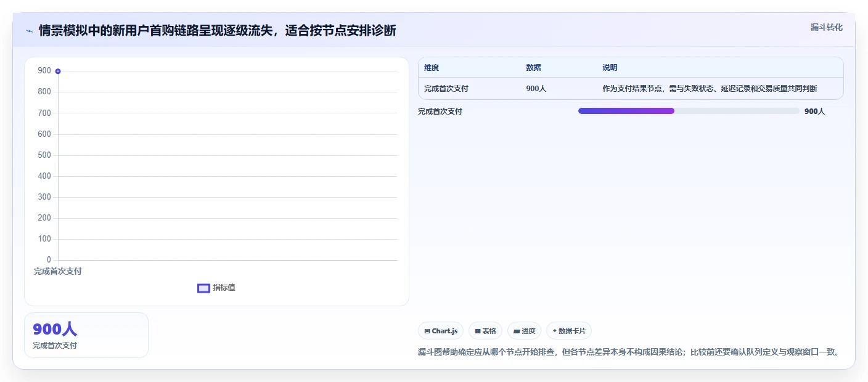Click the lightning icon beside the title

click(x=29, y=31)
